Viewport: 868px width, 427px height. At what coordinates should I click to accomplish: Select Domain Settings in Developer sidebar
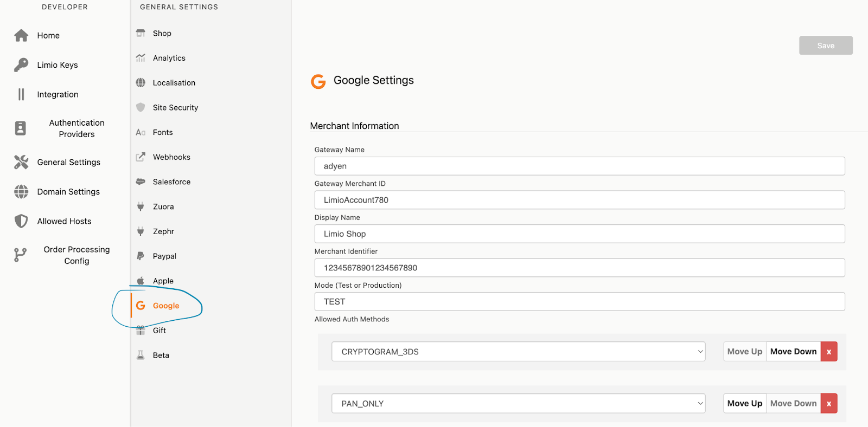68,192
